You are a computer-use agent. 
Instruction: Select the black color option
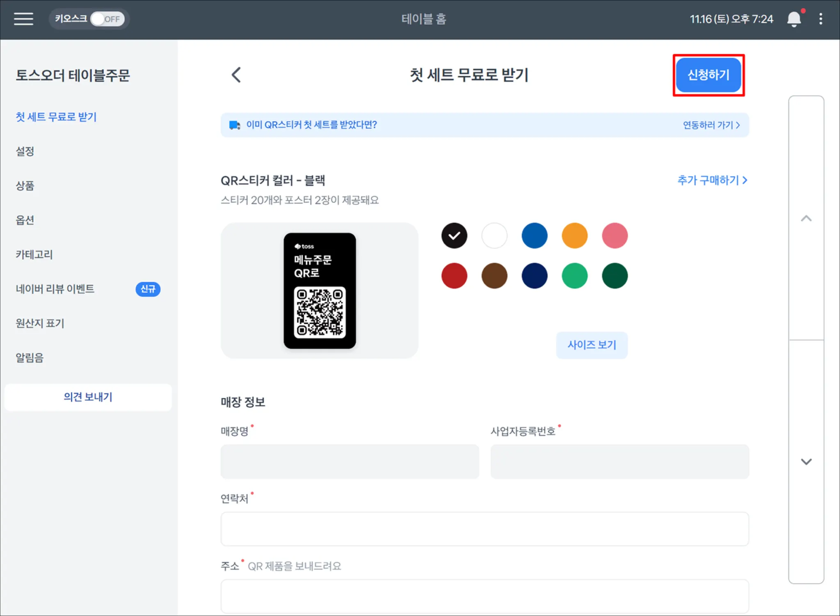point(454,236)
